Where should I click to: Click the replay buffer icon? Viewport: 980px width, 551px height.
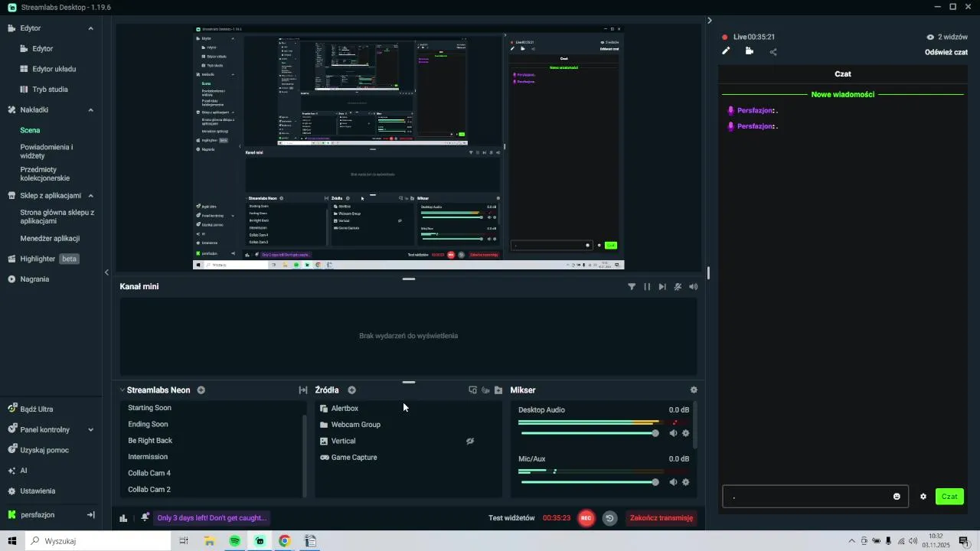(x=609, y=518)
